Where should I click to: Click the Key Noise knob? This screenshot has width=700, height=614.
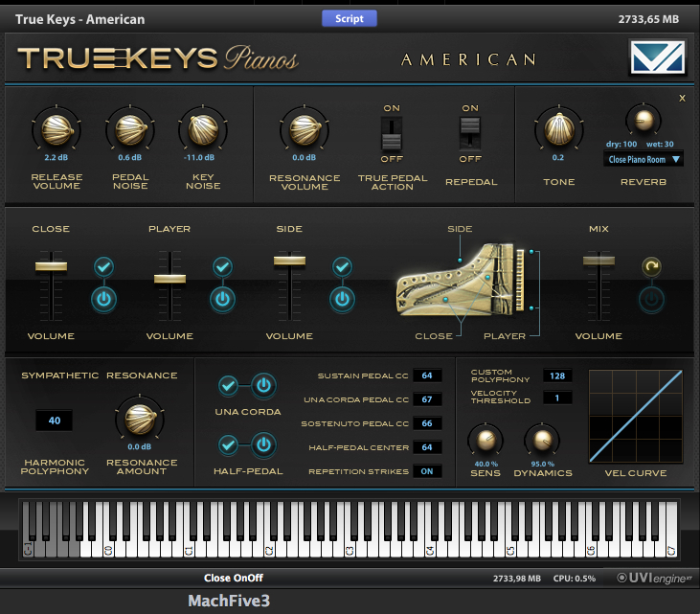[x=203, y=129]
